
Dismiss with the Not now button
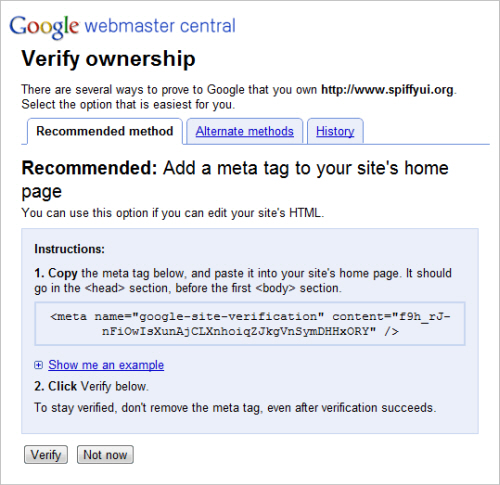105,455
